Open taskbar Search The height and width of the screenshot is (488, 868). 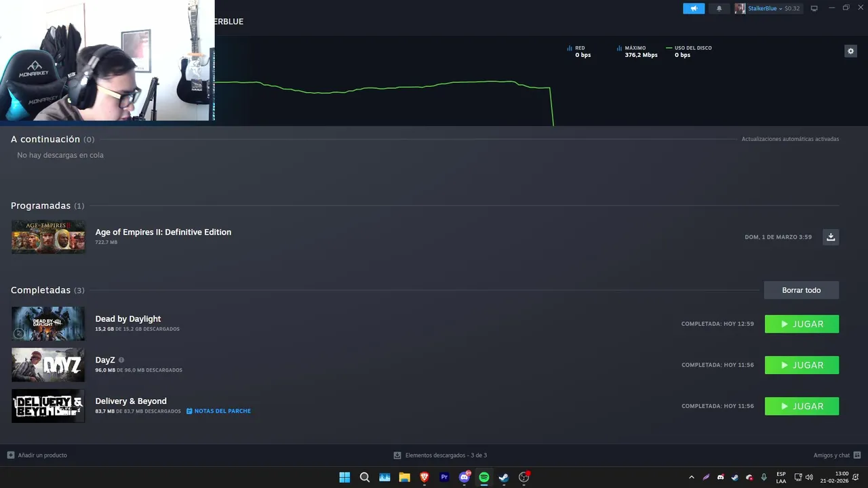365,477
